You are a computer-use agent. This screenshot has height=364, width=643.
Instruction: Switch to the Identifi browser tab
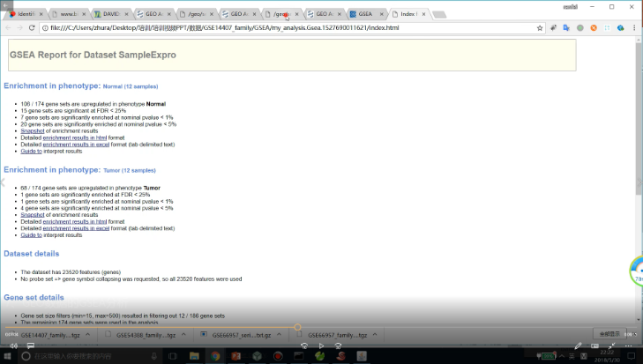click(x=26, y=14)
